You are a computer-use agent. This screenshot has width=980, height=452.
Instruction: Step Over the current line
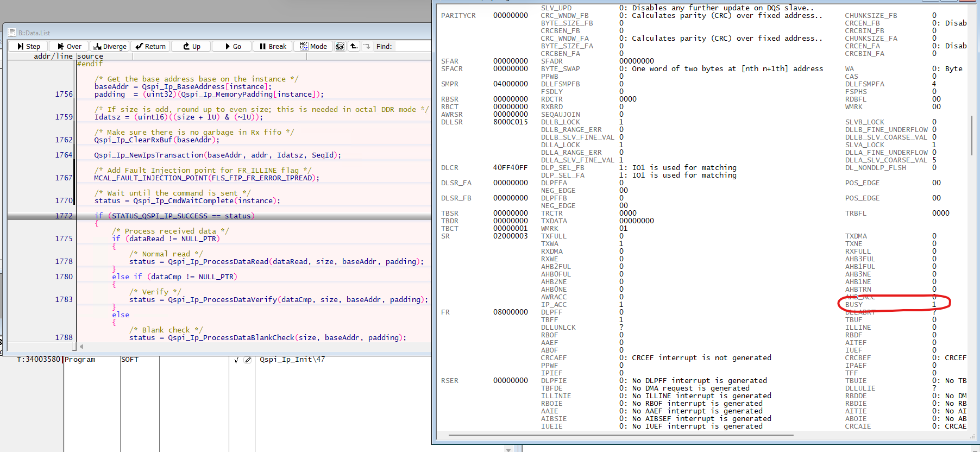point(69,46)
